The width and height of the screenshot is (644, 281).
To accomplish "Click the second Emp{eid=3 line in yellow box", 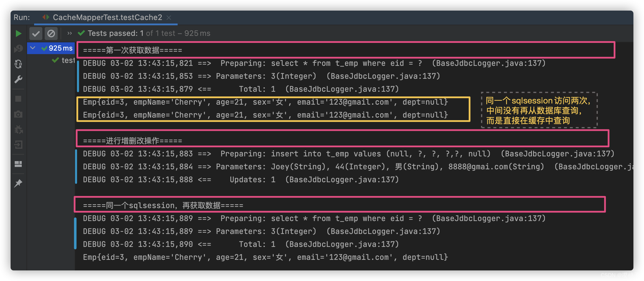I will [x=266, y=115].
